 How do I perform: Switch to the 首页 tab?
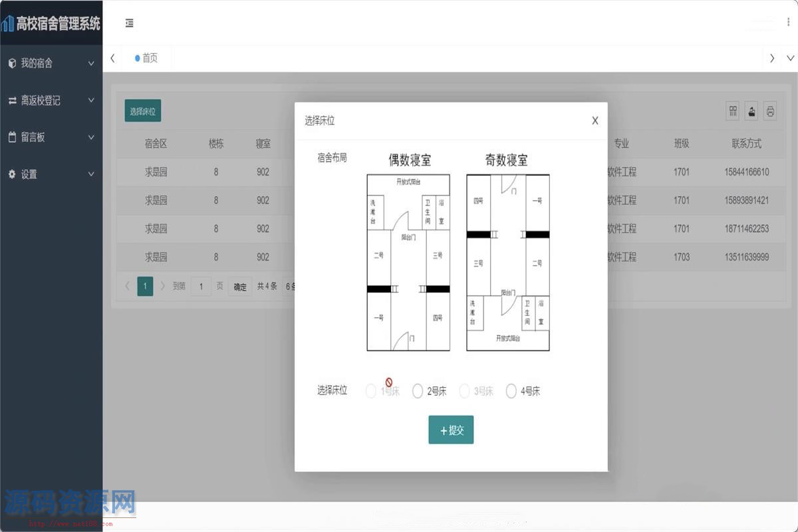(x=147, y=58)
